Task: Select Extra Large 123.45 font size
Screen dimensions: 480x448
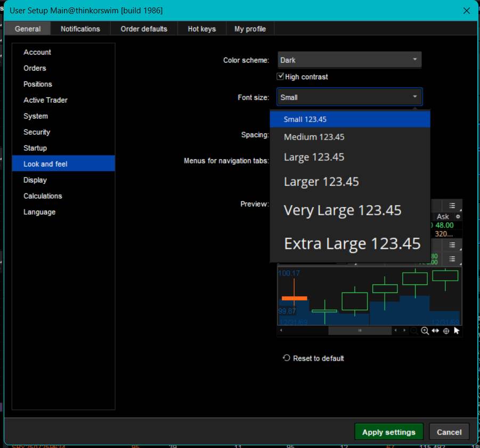Action: point(352,244)
